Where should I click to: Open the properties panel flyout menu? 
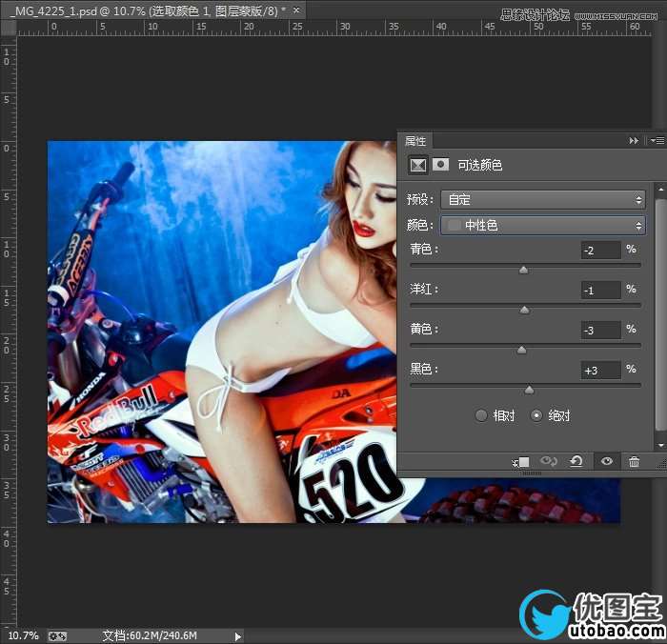point(657,140)
